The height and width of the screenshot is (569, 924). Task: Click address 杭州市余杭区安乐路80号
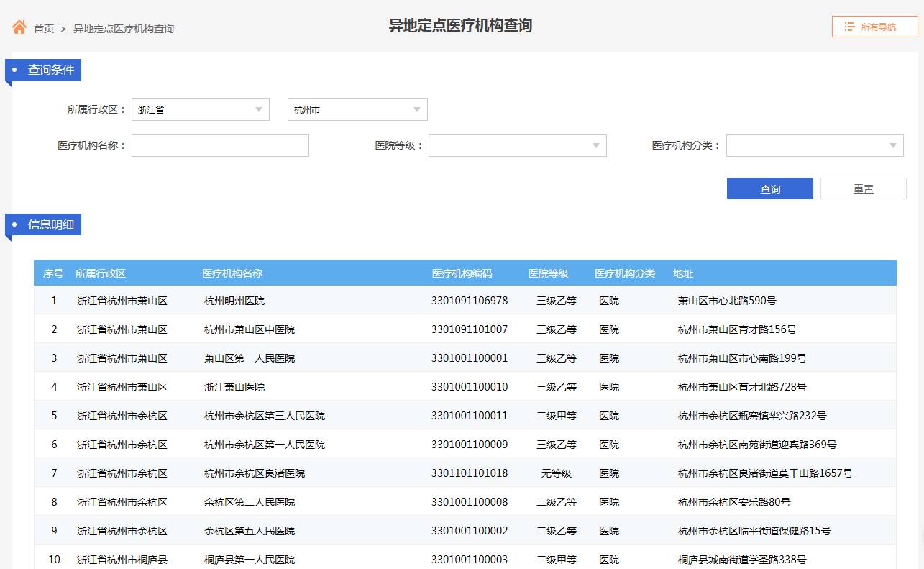click(x=734, y=502)
